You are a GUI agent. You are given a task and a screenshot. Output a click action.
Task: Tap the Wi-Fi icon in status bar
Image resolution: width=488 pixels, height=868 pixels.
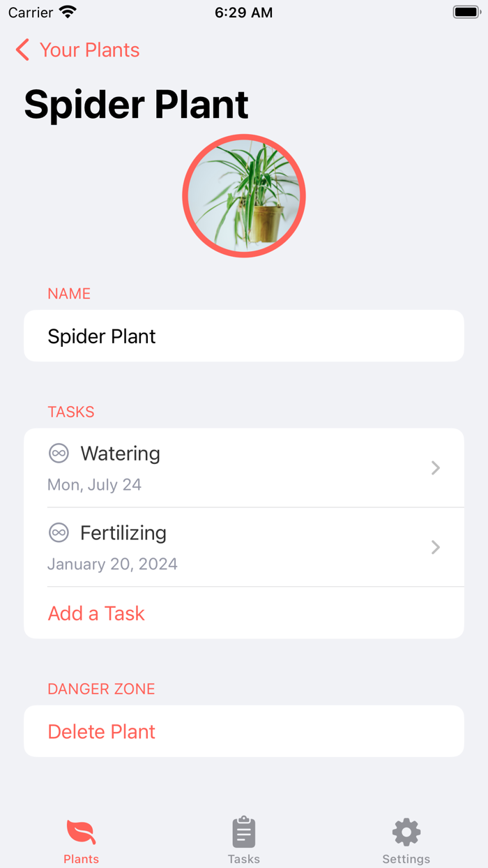[65, 11]
